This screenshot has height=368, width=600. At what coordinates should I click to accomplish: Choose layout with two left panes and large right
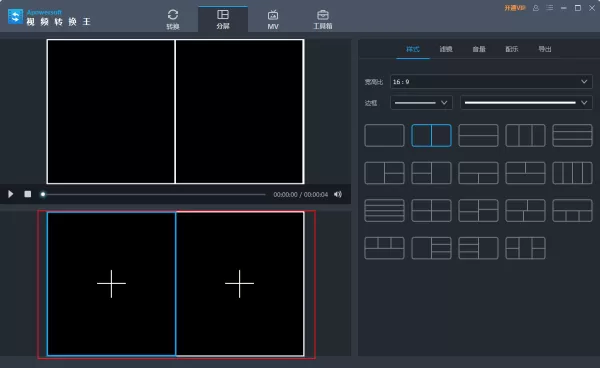coord(431,173)
